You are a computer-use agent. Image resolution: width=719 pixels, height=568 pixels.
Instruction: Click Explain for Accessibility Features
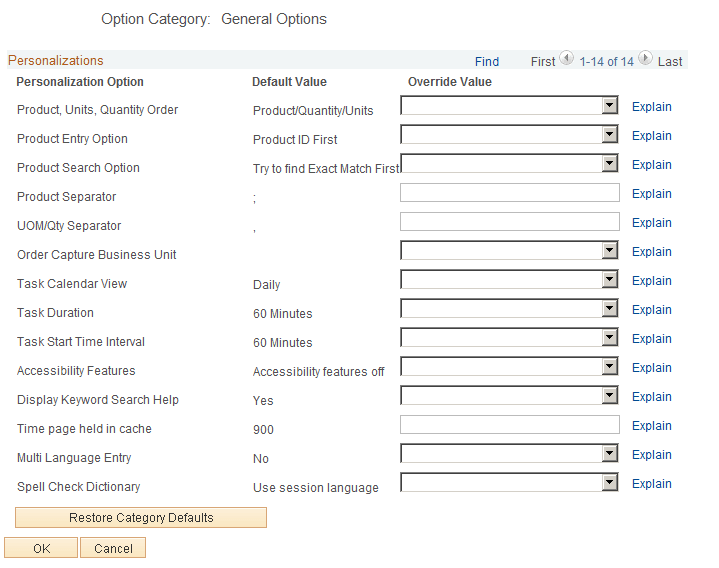[652, 368]
